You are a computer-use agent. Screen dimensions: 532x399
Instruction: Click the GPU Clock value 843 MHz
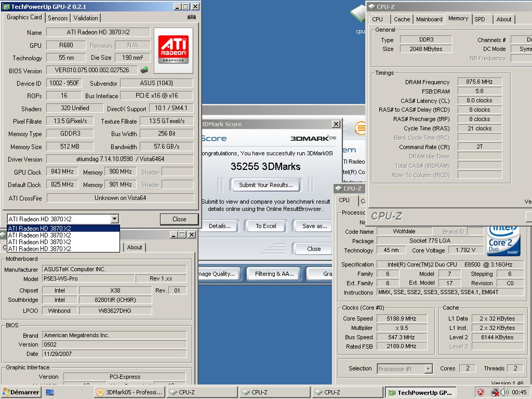pyautogui.click(x=62, y=171)
